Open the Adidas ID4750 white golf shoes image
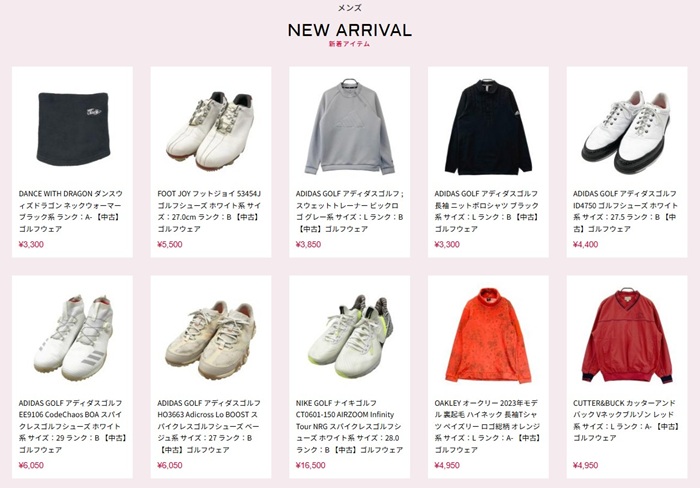Image resolution: width=700 pixels, height=488 pixels. tap(627, 132)
